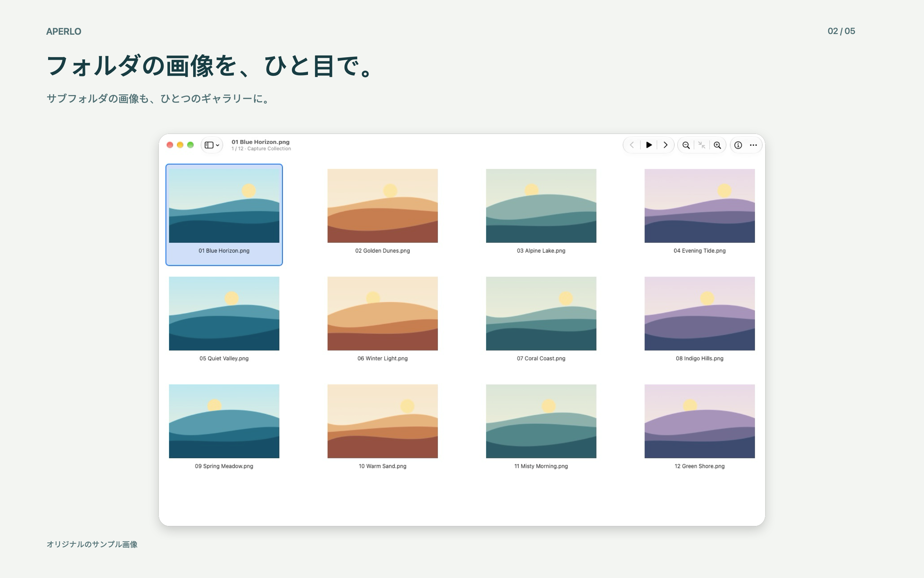Viewport: 924px width, 578px height.
Task: Click the '05 Quiet Valley.png' file name
Action: 224,359
